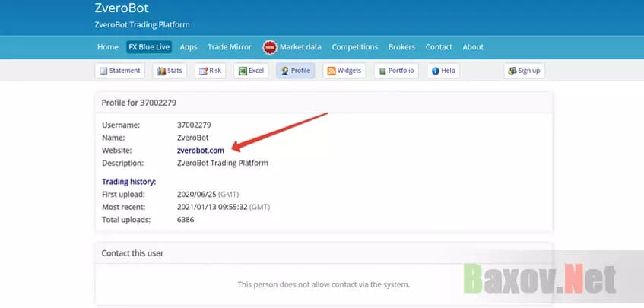This screenshot has height=308, width=644.
Task: Click the Excel export icon
Action: tap(243, 71)
